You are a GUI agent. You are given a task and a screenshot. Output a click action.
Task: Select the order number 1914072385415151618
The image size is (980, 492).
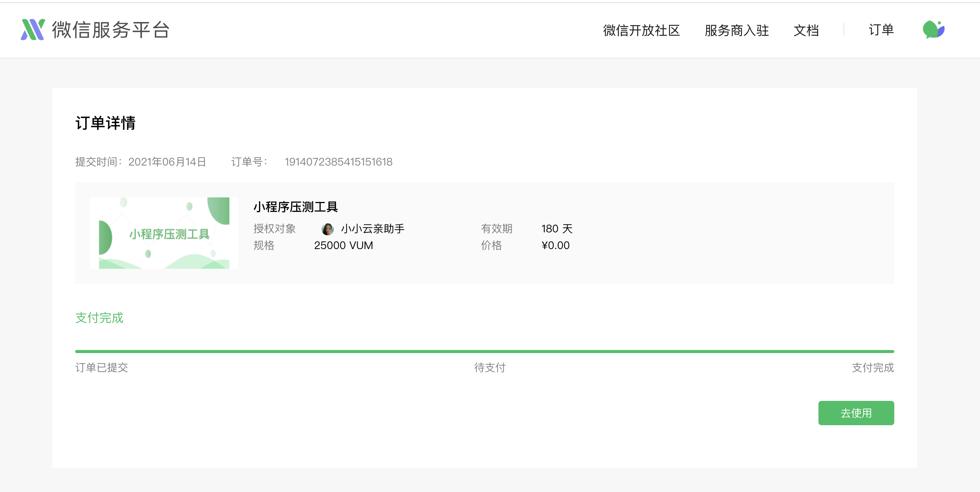[x=339, y=162]
